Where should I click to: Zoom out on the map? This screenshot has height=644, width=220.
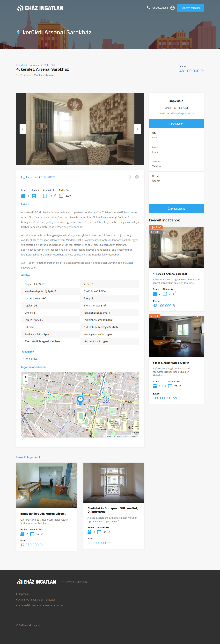[x=26, y=382]
